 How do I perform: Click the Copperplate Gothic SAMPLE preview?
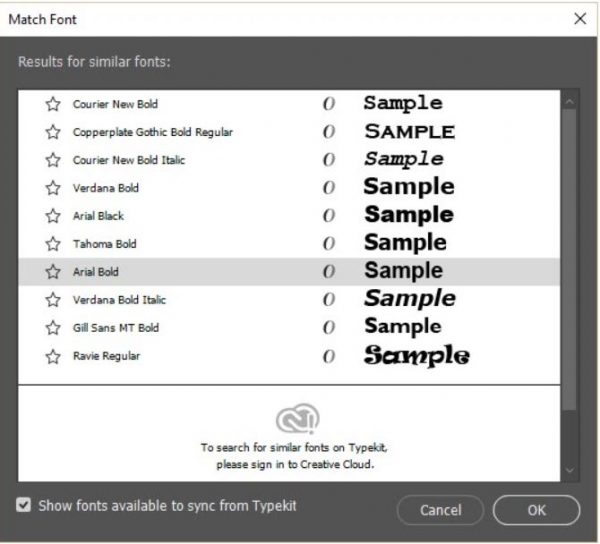[x=410, y=132]
